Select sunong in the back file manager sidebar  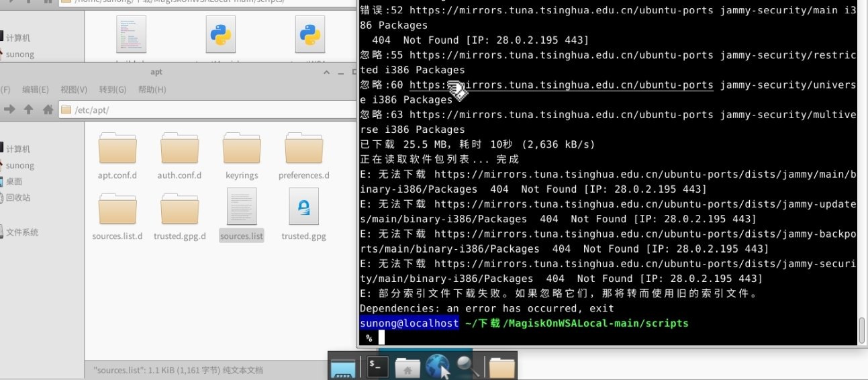pos(20,54)
